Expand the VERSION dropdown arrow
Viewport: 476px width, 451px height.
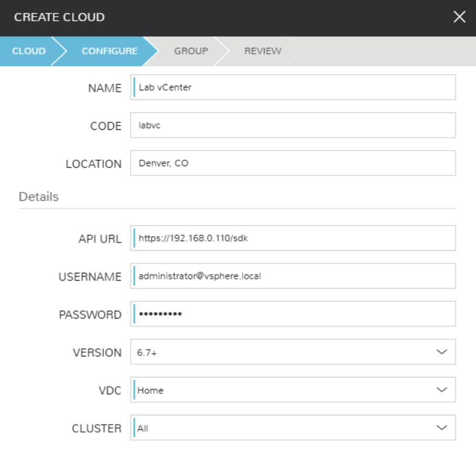tap(441, 352)
